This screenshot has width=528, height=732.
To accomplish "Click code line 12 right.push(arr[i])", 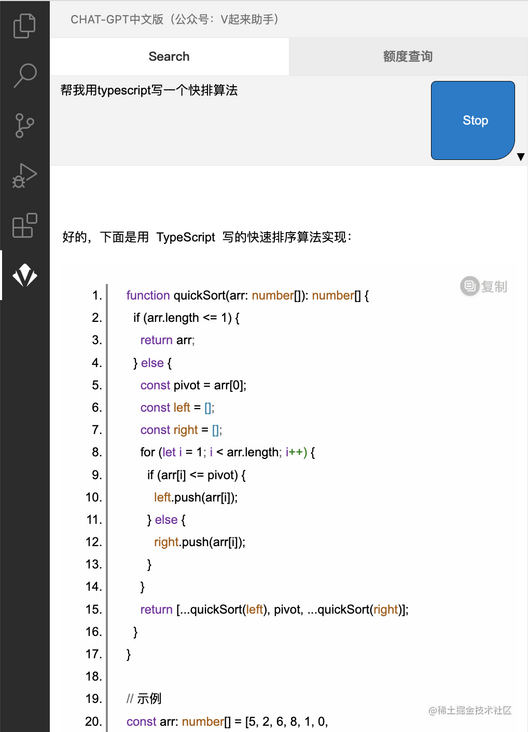I will pos(199,542).
